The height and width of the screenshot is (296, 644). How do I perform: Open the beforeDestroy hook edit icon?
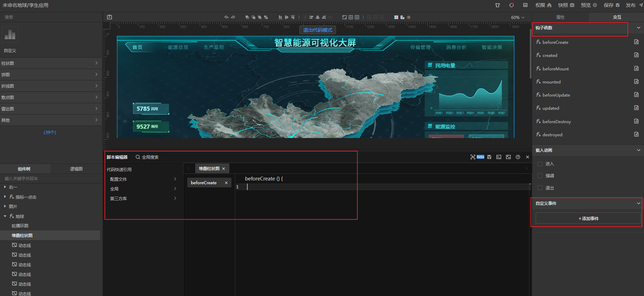tap(636, 121)
